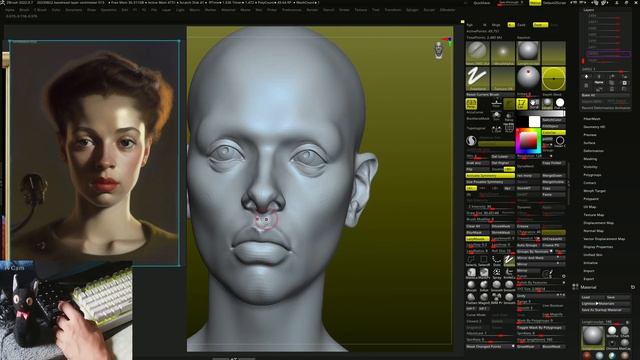The image size is (640, 360).
Task: Adjust the Z Intensity slider
Action: (x=490, y=207)
